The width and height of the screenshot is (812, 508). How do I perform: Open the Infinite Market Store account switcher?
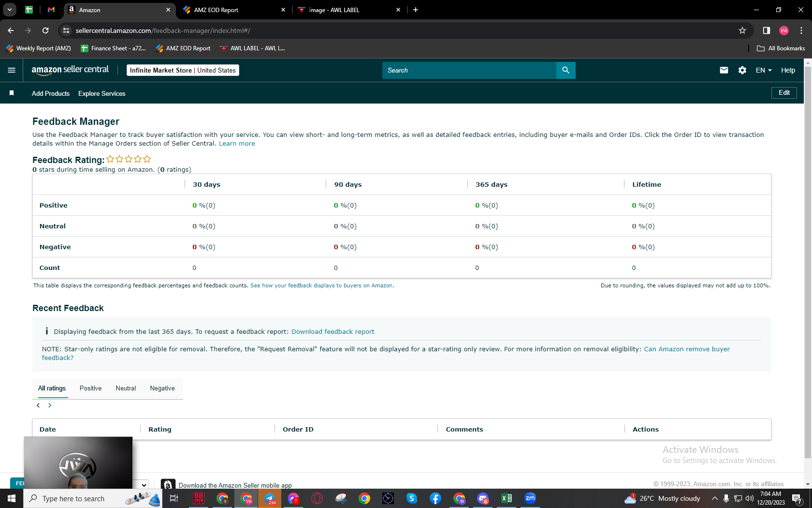[x=183, y=70]
